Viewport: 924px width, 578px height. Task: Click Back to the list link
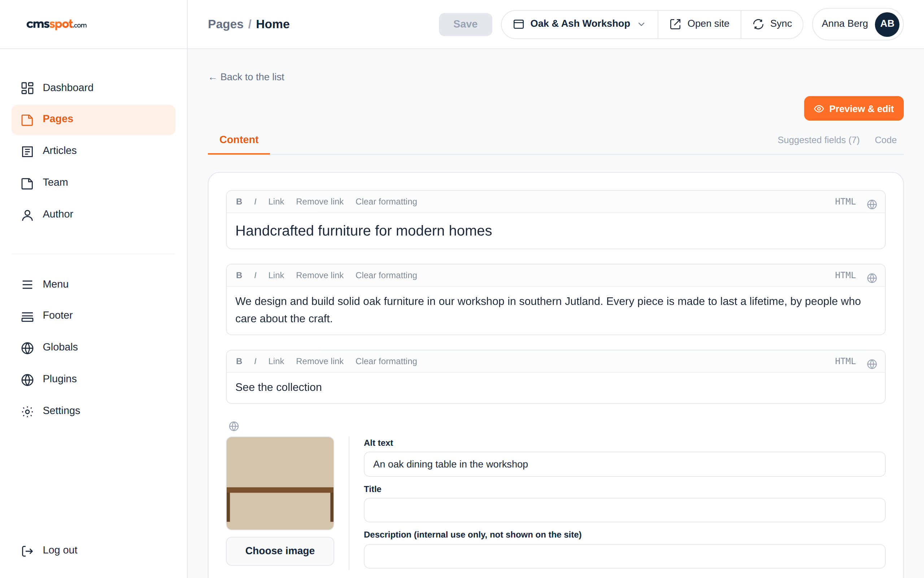pos(246,77)
